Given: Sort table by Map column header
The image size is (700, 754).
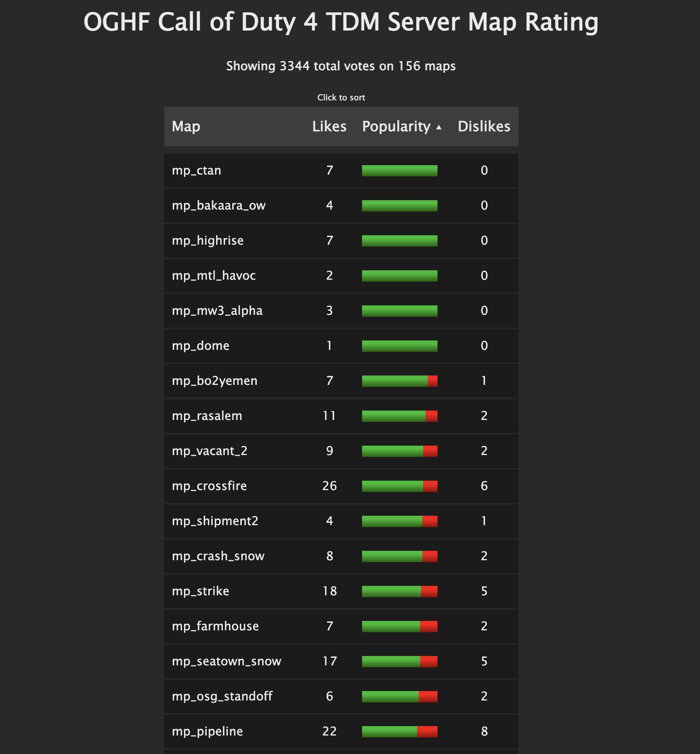Looking at the screenshot, I should [x=186, y=127].
